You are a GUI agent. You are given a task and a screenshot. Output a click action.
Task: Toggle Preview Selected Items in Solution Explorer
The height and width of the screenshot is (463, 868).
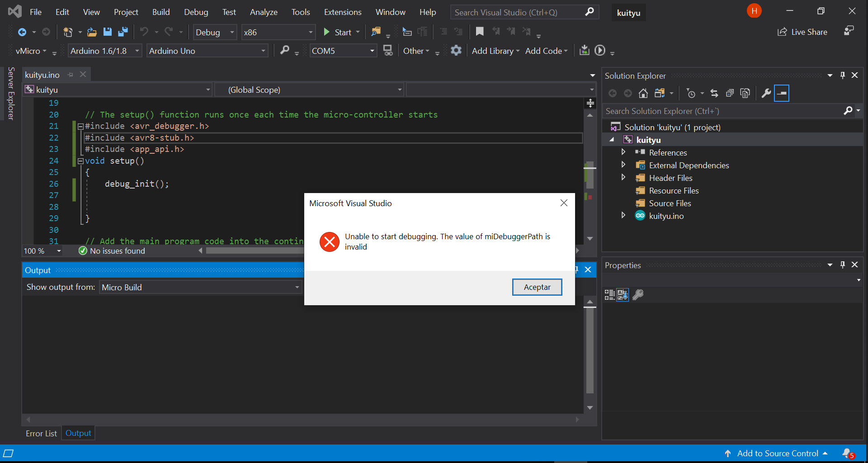point(782,93)
